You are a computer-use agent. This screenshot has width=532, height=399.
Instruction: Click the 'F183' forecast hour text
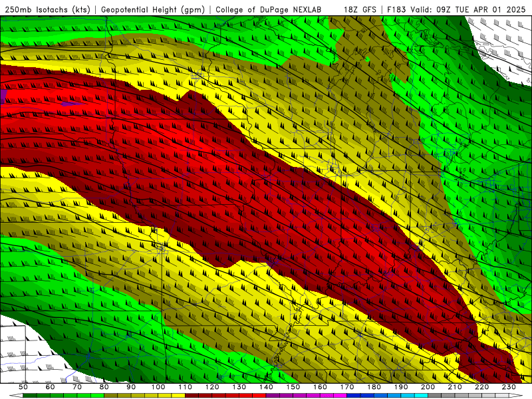[x=396, y=9]
